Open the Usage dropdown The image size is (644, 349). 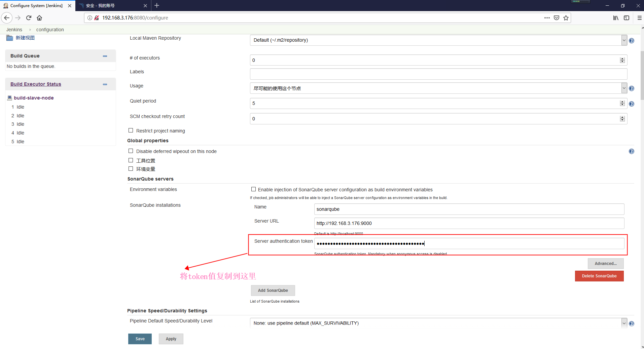(x=624, y=88)
